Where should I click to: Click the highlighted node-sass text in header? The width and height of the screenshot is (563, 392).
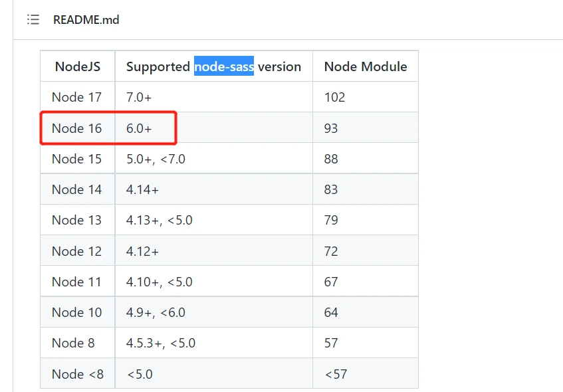coord(224,66)
